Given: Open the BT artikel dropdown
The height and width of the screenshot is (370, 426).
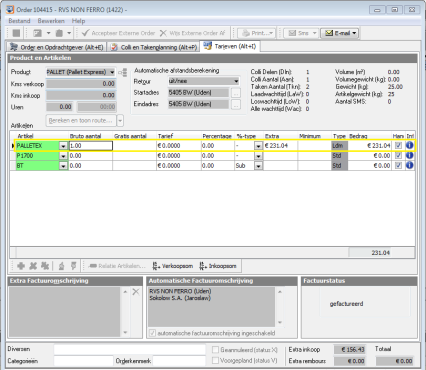Looking at the screenshot, I should pyautogui.click(x=63, y=166).
